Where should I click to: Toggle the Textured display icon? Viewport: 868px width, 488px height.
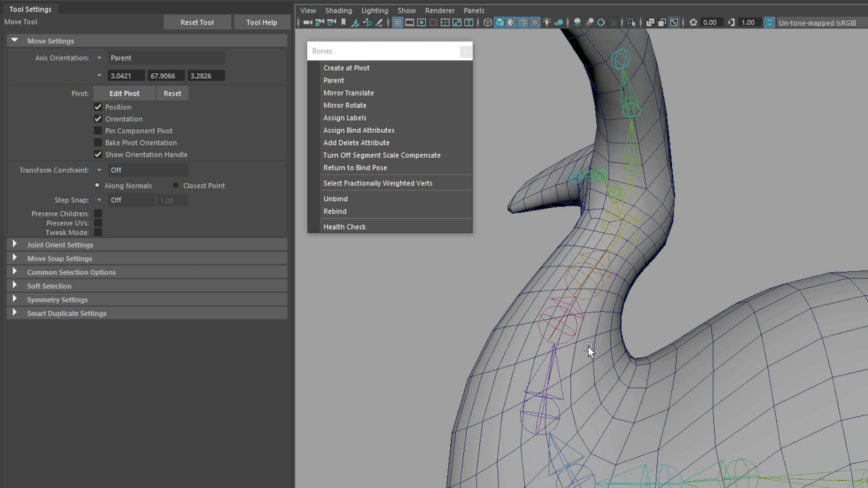click(534, 22)
